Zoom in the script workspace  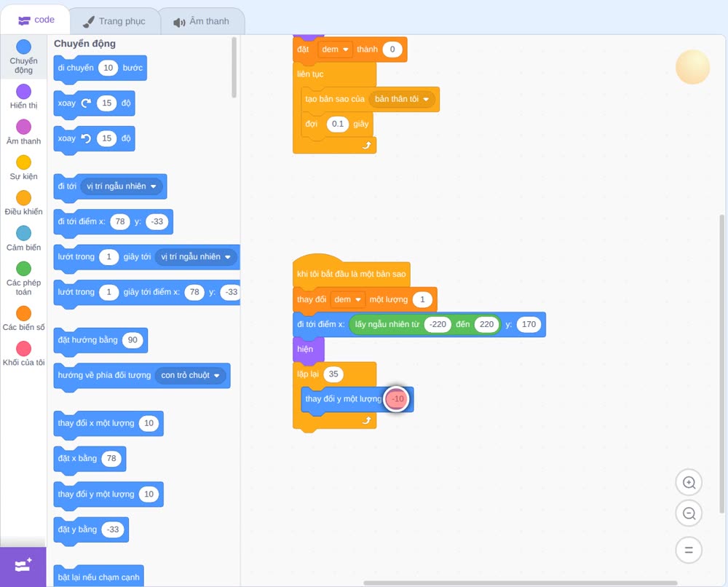689,483
